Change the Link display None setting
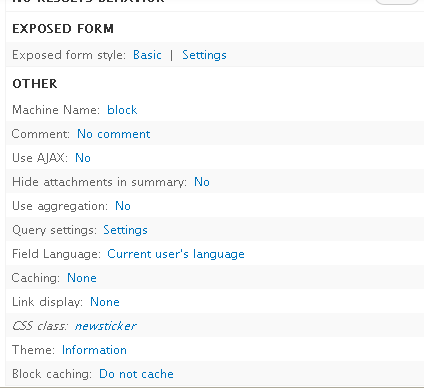424x389 pixels. pyautogui.click(x=105, y=302)
